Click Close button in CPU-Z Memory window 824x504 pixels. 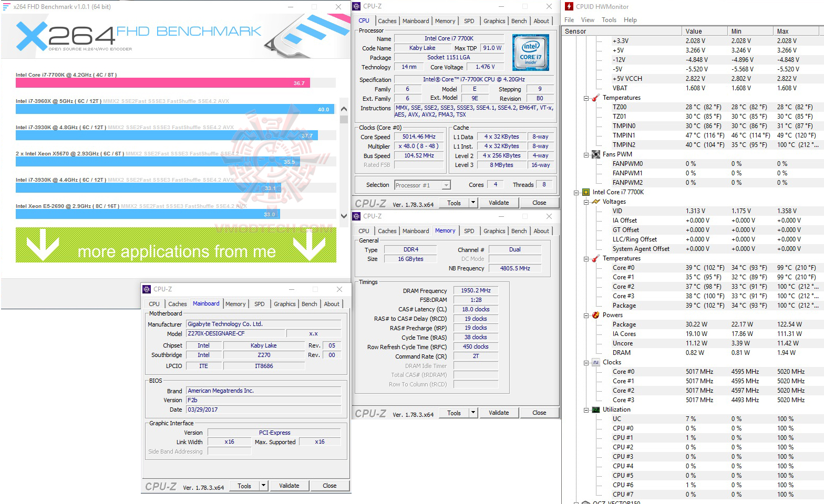pyautogui.click(x=539, y=413)
